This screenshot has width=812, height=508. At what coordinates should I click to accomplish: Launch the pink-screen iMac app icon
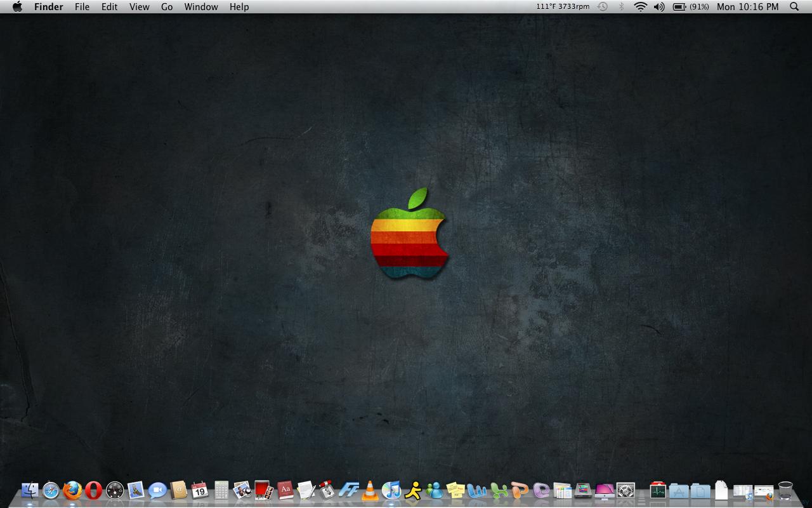pyautogui.click(x=605, y=490)
